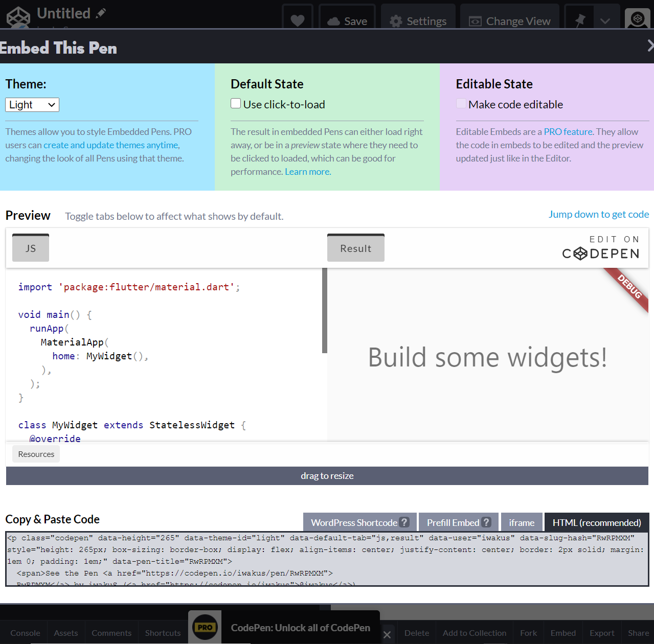Click the help icon on Prefill Embed

tap(486, 522)
